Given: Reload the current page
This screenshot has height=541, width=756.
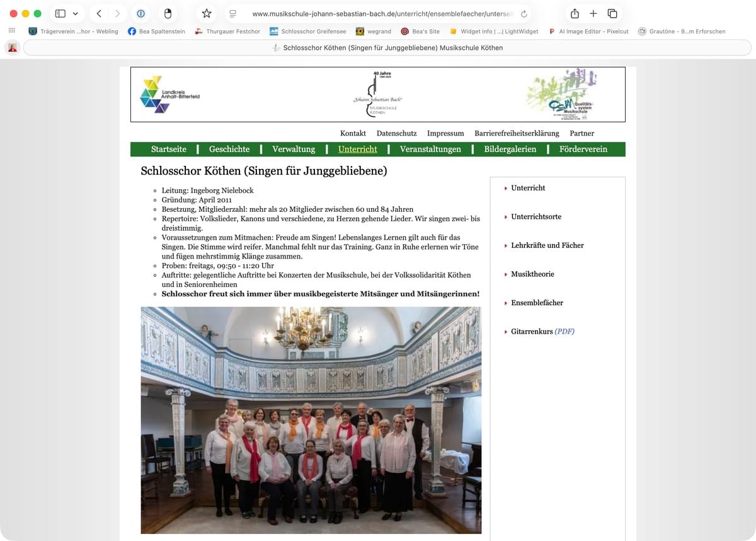Looking at the screenshot, I should tap(524, 13).
